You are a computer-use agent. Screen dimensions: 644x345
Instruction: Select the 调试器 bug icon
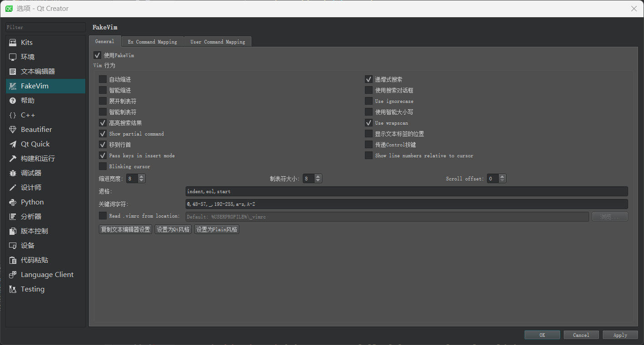[x=13, y=173]
